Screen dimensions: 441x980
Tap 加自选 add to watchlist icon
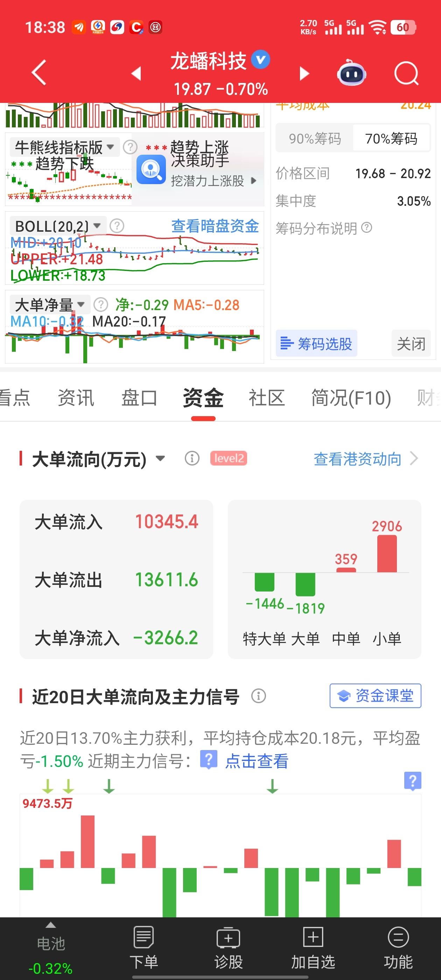click(x=313, y=937)
